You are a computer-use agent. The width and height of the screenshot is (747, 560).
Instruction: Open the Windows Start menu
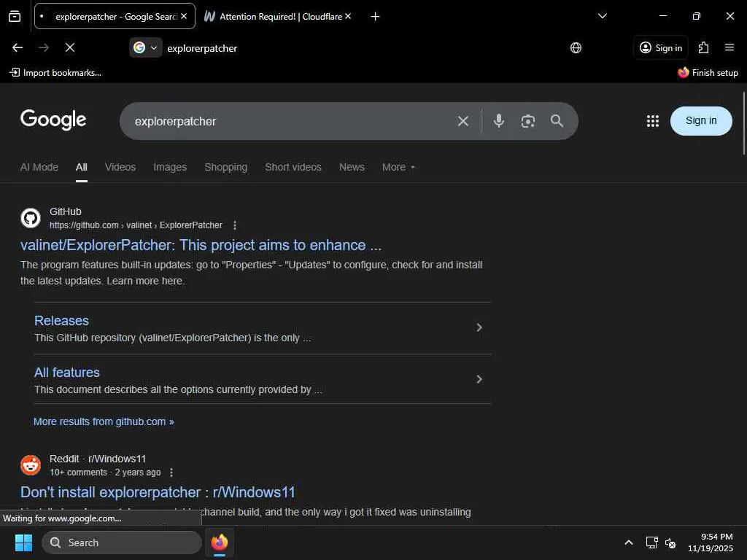point(24,542)
